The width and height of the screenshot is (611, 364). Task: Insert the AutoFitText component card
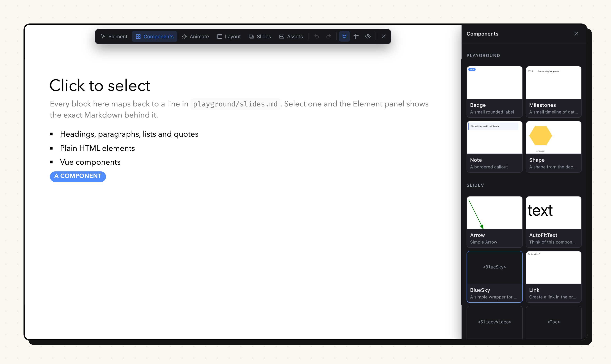(x=554, y=222)
